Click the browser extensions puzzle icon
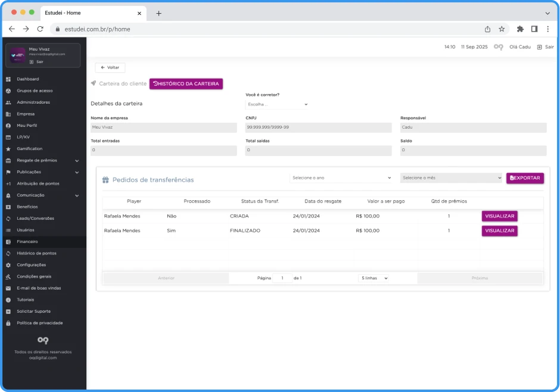Viewport: 560px width, 392px height. (520, 29)
